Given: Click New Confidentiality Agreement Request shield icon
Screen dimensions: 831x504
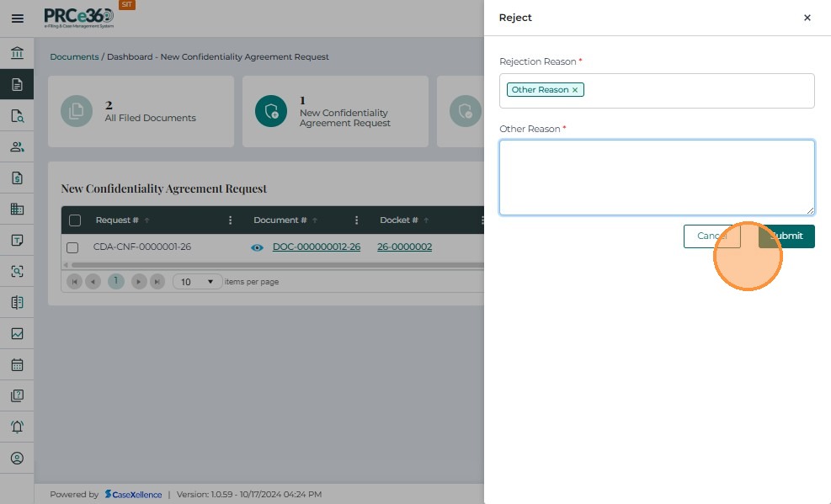Looking at the screenshot, I should click(x=271, y=111).
